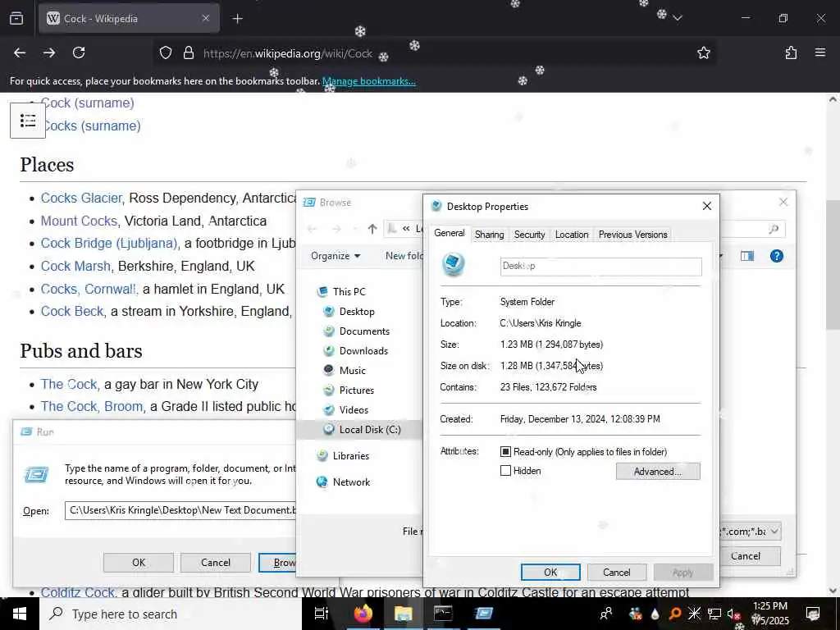Open the Cocks Glacier link
Viewport: 840px width, 630px height.
81,199
